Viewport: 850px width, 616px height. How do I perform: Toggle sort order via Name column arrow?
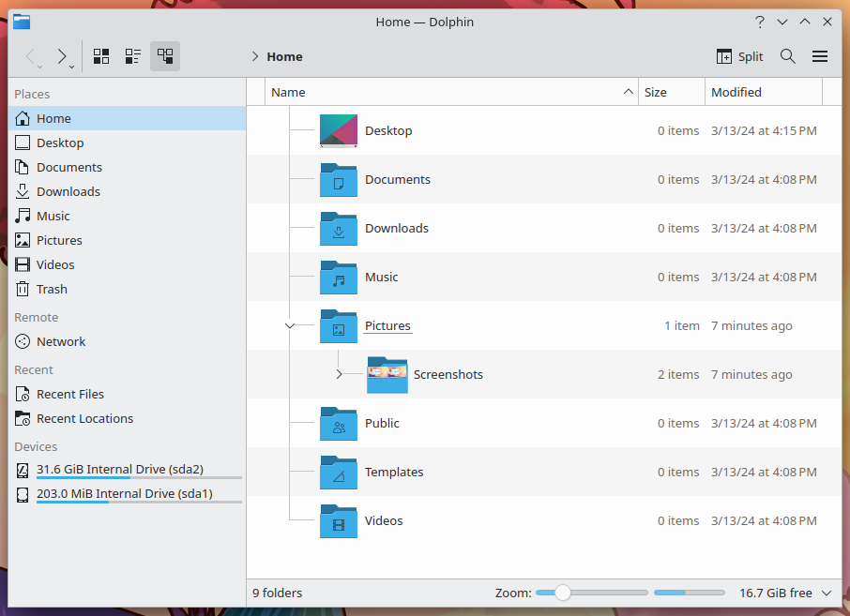pos(629,92)
